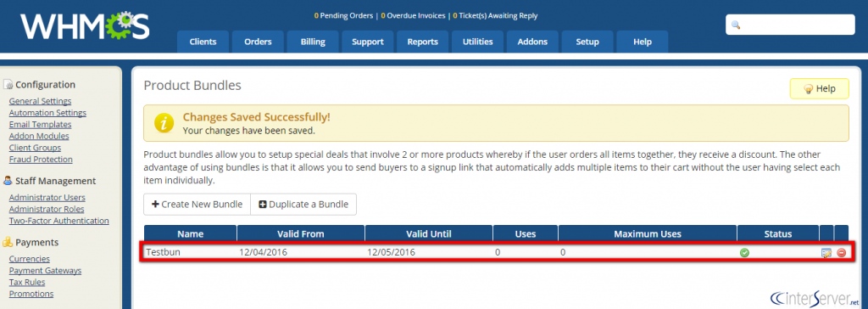Open Fraud Protection link

(41, 160)
